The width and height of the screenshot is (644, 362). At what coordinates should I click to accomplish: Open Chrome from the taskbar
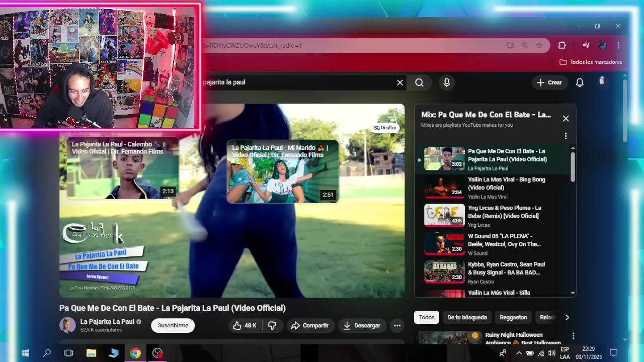(135, 353)
